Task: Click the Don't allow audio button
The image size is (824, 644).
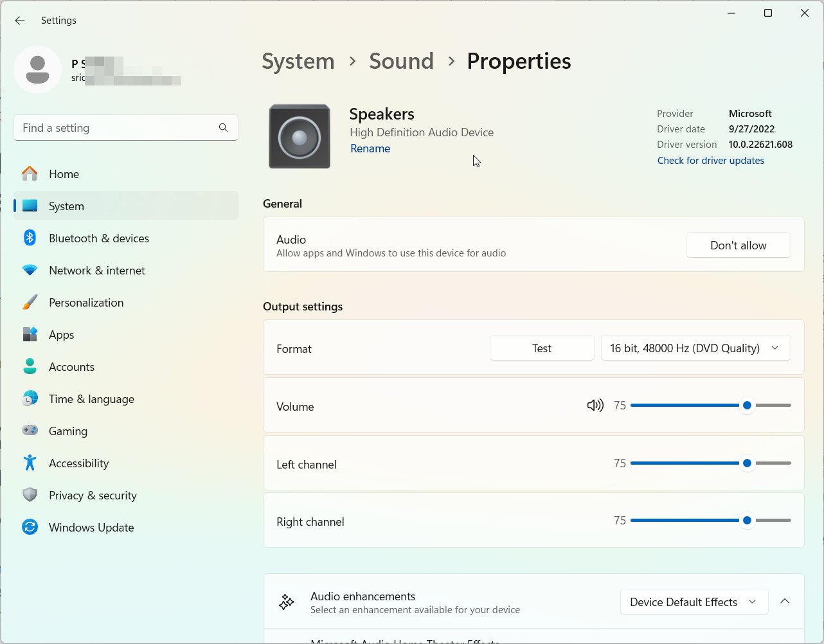Action: pos(739,245)
